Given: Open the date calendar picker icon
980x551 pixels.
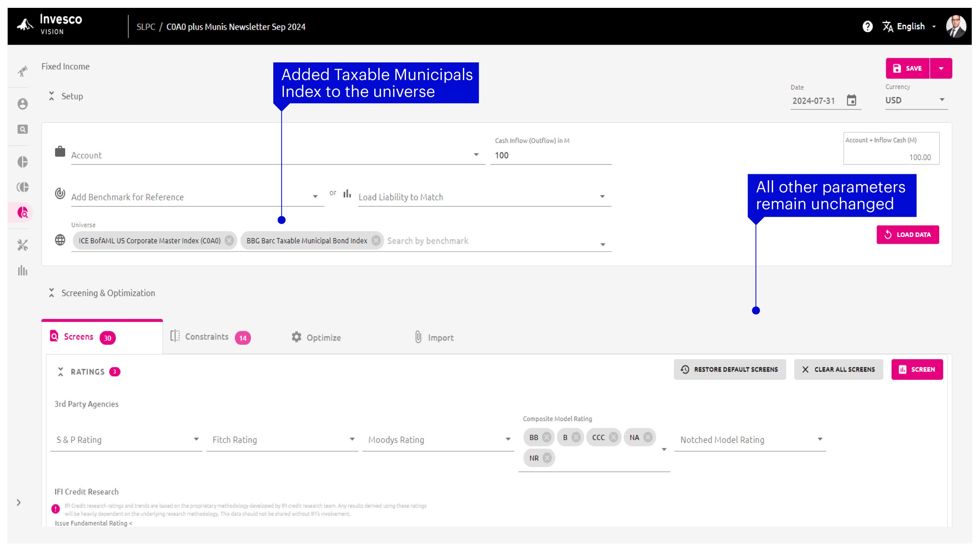Looking at the screenshot, I should [x=851, y=100].
